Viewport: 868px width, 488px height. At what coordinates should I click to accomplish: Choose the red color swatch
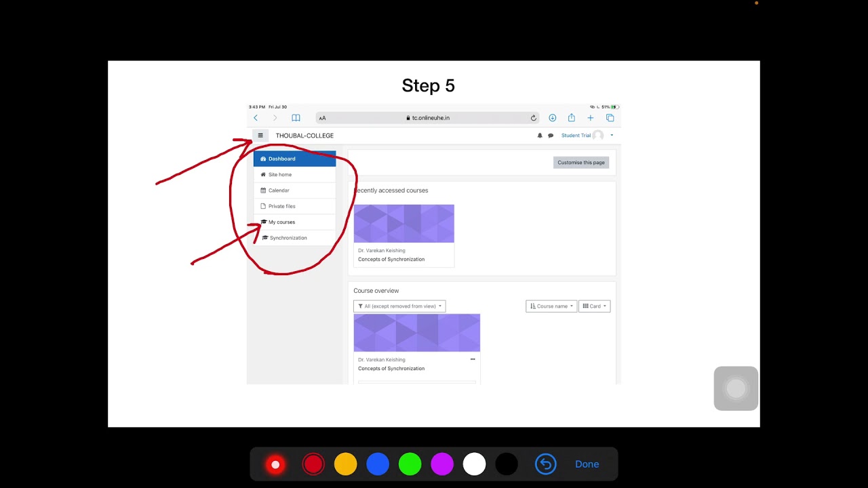(x=313, y=464)
